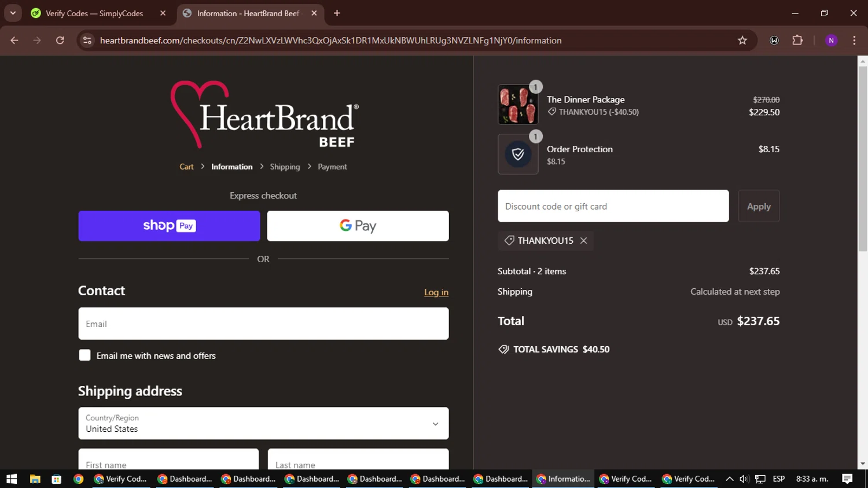Click the $237.65 total amount
Screen dimensions: 868x488
click(x=758, y=321)
